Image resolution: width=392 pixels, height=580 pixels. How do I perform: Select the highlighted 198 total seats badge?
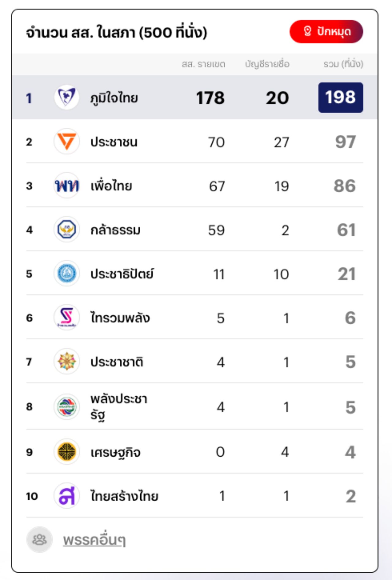(341, 97)
